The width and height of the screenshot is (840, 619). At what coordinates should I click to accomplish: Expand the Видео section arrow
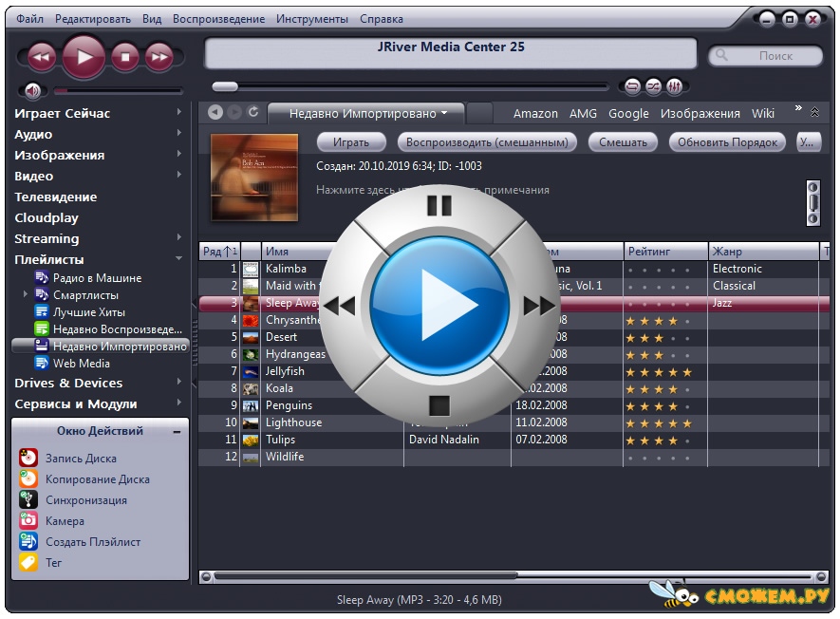(179, 175)
